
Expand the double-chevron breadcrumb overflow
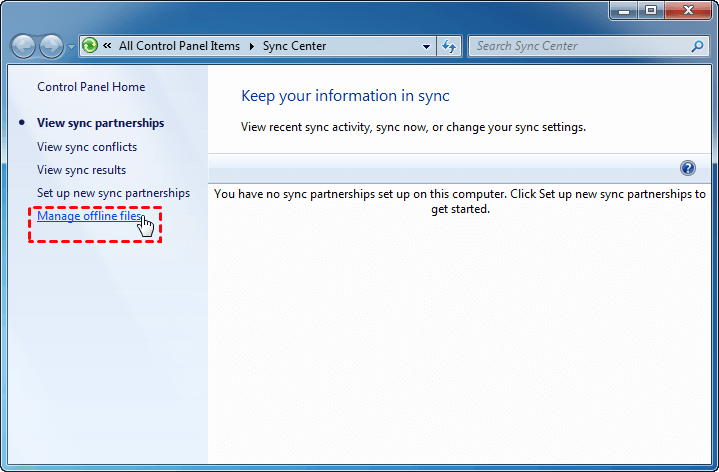[107, 46]
